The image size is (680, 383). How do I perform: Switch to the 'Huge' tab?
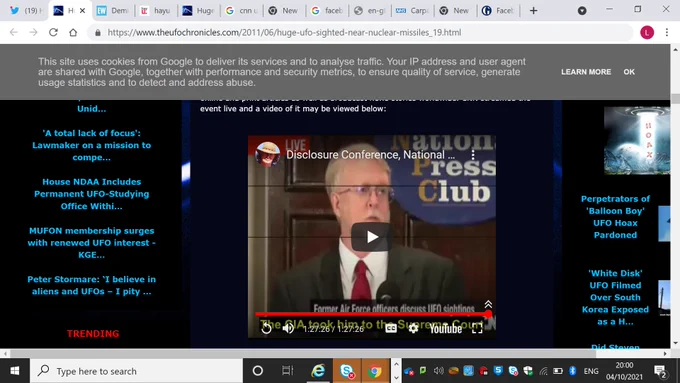click(199, 11)
